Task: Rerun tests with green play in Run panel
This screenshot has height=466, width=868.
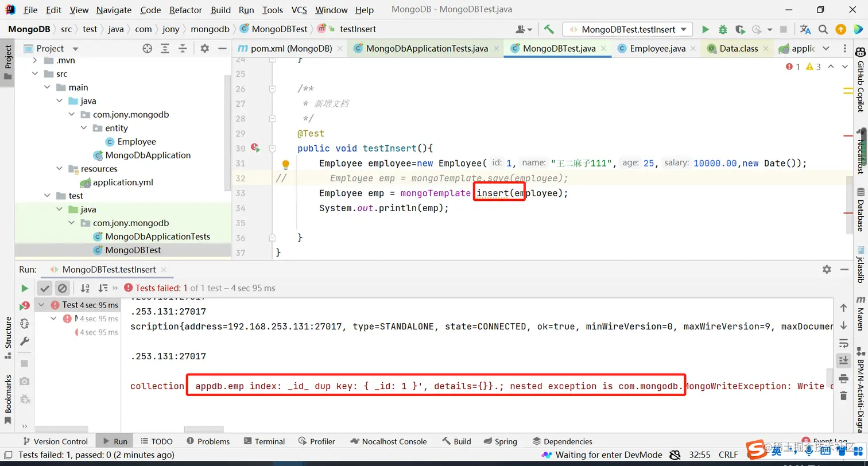Action: tap(25, 288)
